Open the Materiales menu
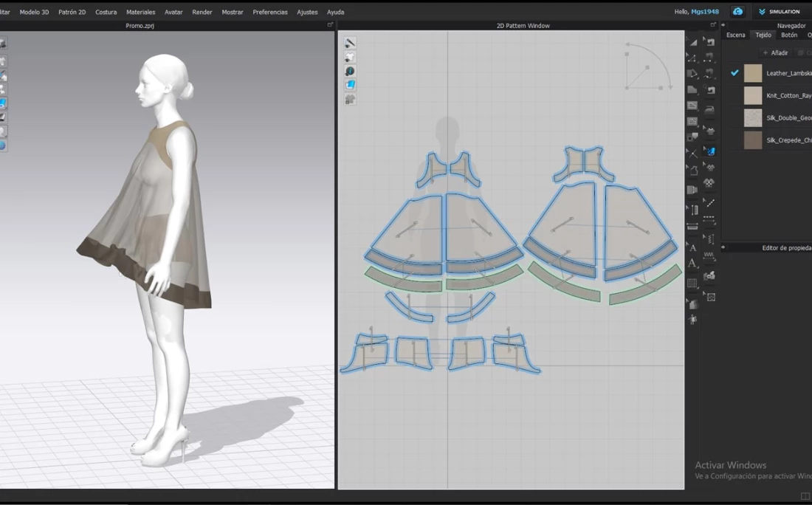The width and height of the screenshot is (812, 505). (140, 12)
